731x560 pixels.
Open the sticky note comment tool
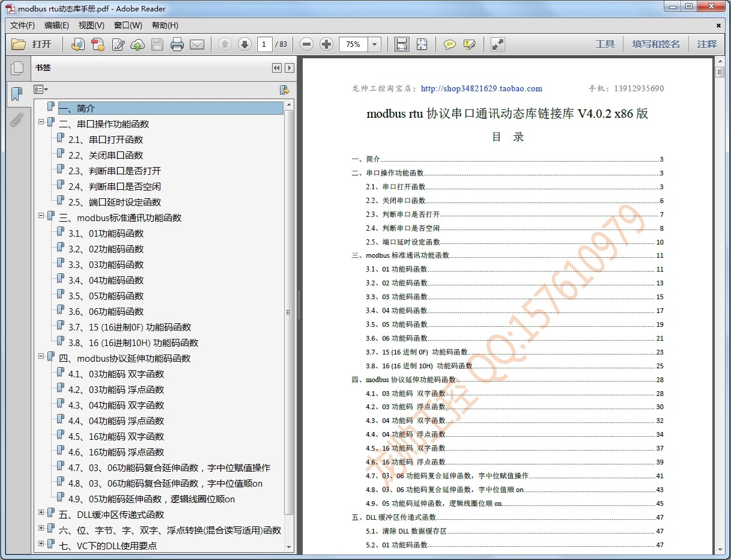point(449,44)
